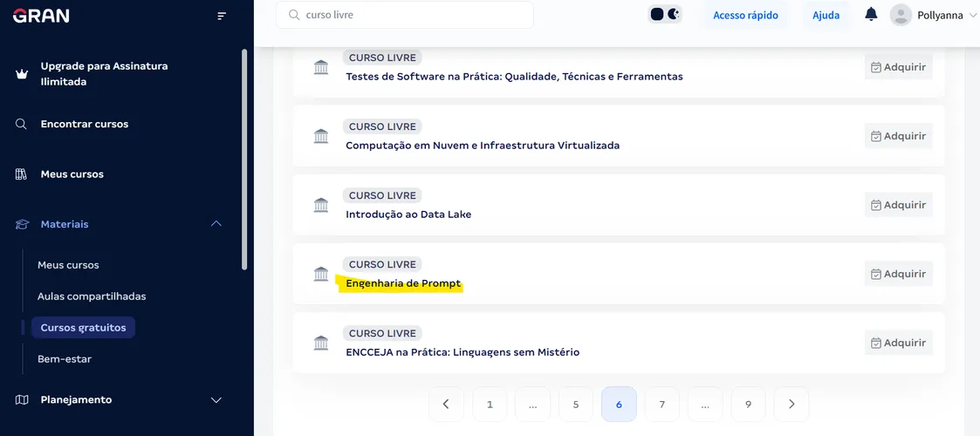The height and width of the screenshot is (436, 980).
Task: Click ellipsis between pages 7 and 9
Action: click(x=705, y=404)
